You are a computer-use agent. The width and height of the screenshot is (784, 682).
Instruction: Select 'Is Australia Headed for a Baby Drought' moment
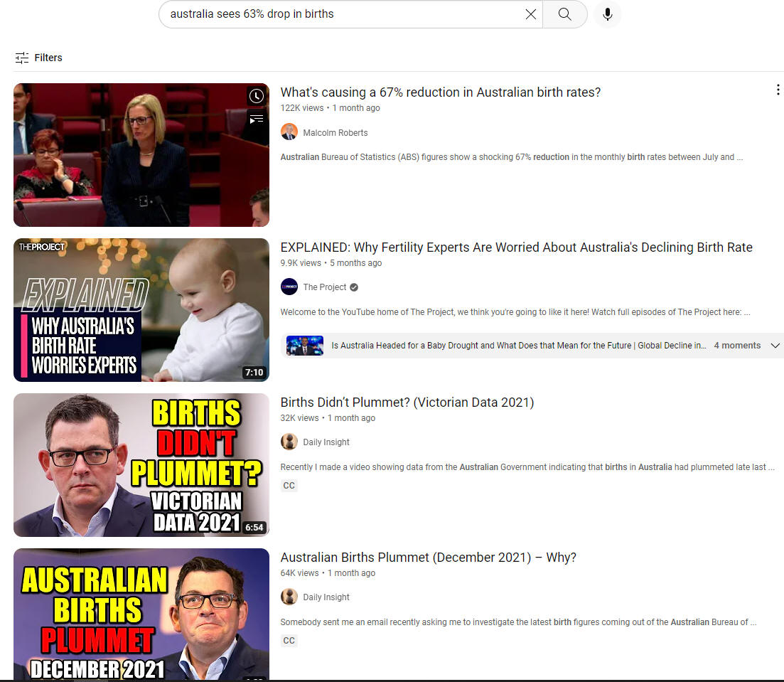518,346
